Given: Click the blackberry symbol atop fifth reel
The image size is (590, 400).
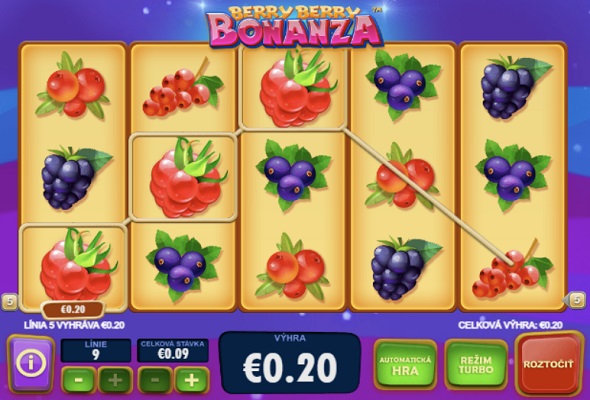Looking at the screenshot, I should (514, 87).
